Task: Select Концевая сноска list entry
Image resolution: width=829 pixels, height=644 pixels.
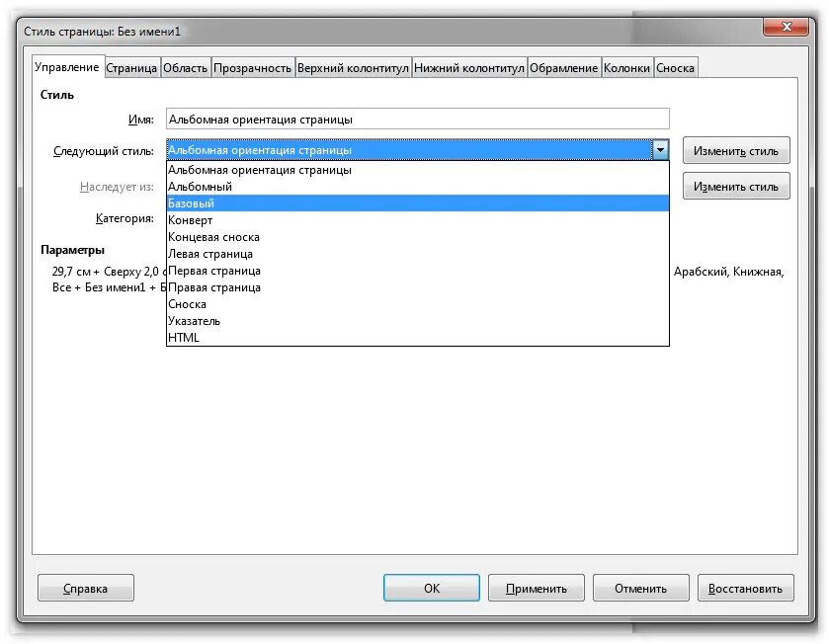Action: 418,237
